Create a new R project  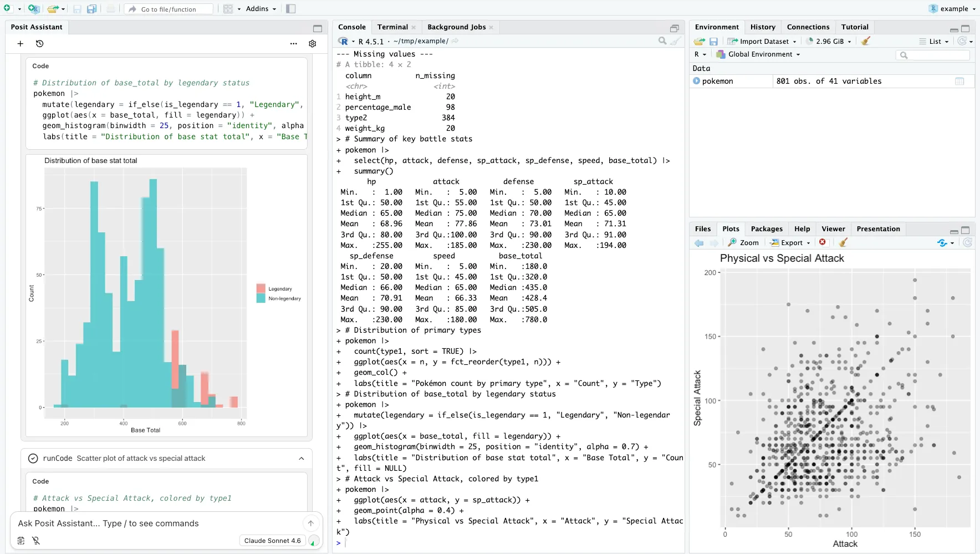pos(33,8)
